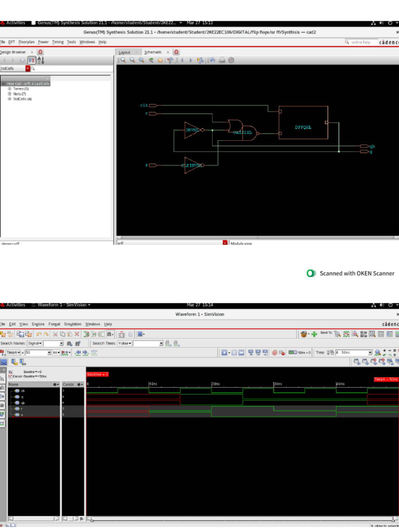Open Signal dropdown beside Search Names
This screenshot has height=532, width=399.
pos(34,343)
